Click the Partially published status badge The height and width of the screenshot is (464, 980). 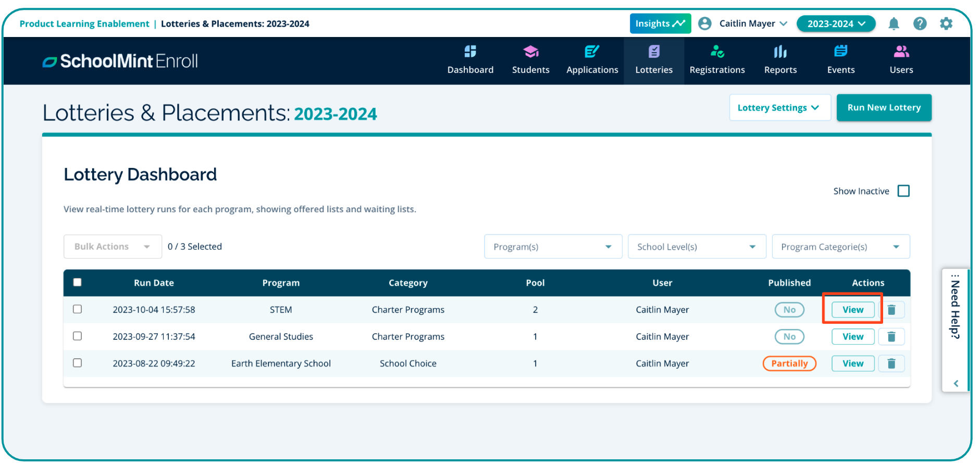(x=789, y=364)
